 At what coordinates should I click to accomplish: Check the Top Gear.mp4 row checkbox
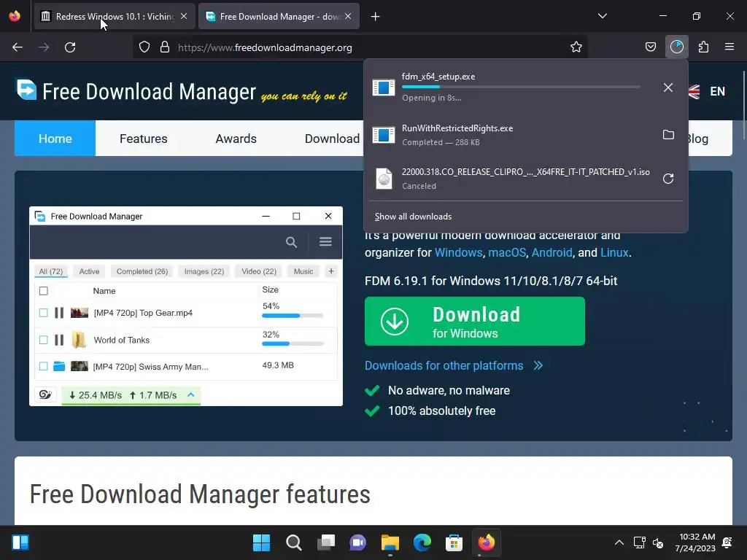pyautogui.click(x=43, y=313)
